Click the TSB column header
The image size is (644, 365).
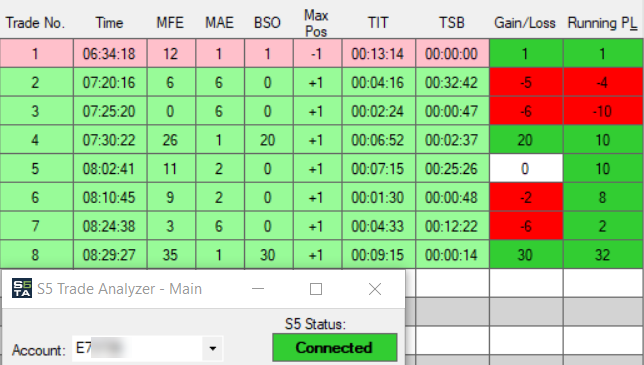point(452,23)
